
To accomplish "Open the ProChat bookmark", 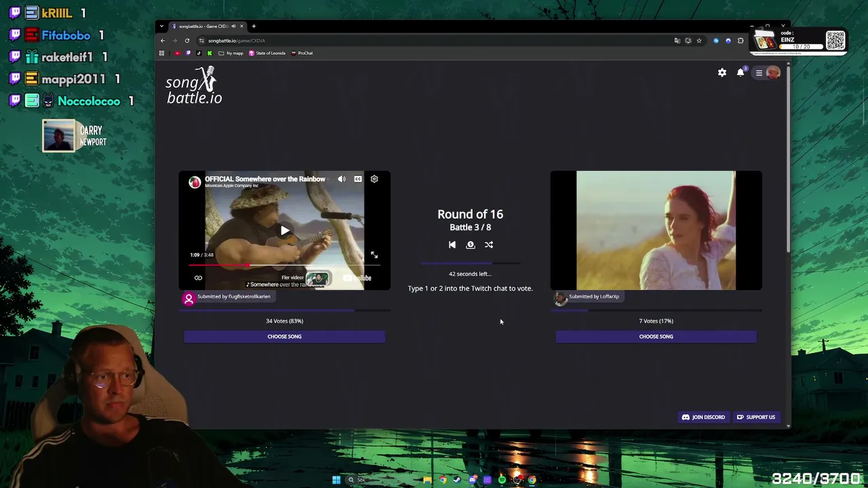I will coord(302,53).
